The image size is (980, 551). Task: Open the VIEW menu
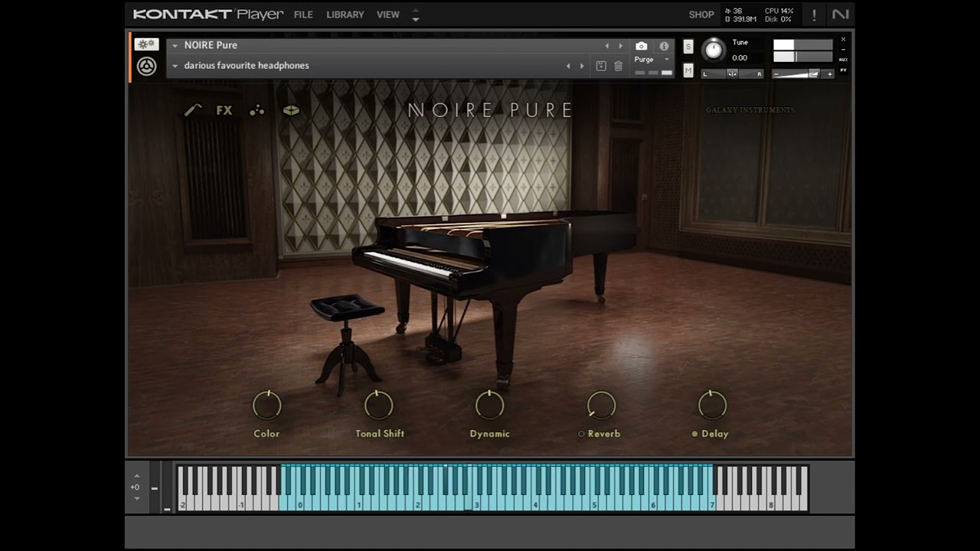click(x=388, y=15)
